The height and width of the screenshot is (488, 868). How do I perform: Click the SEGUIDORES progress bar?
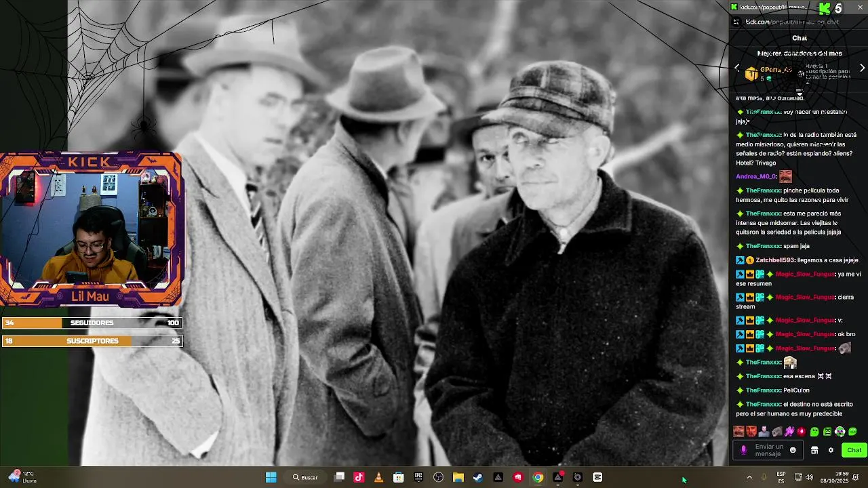point(92,323)
